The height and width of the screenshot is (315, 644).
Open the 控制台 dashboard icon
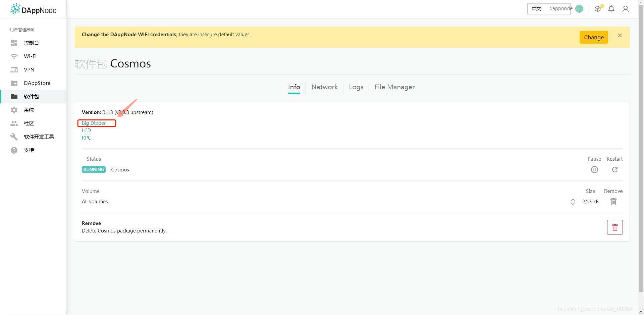(x=14, y=43)
